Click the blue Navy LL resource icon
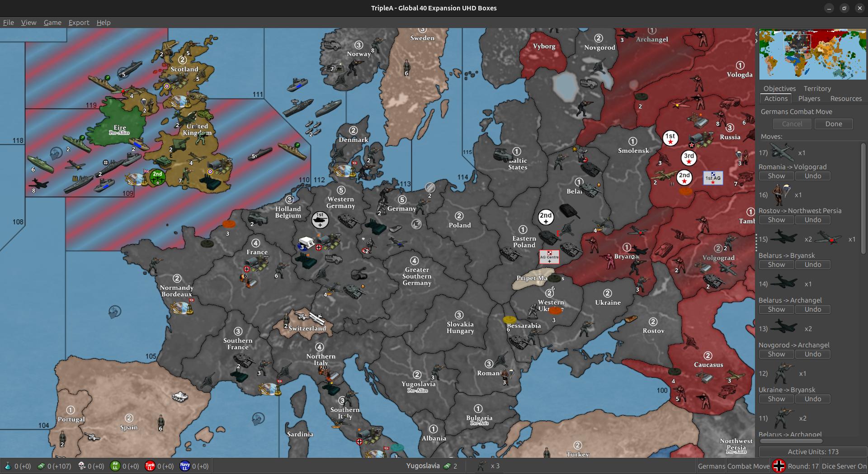 [x=185, y=466]
